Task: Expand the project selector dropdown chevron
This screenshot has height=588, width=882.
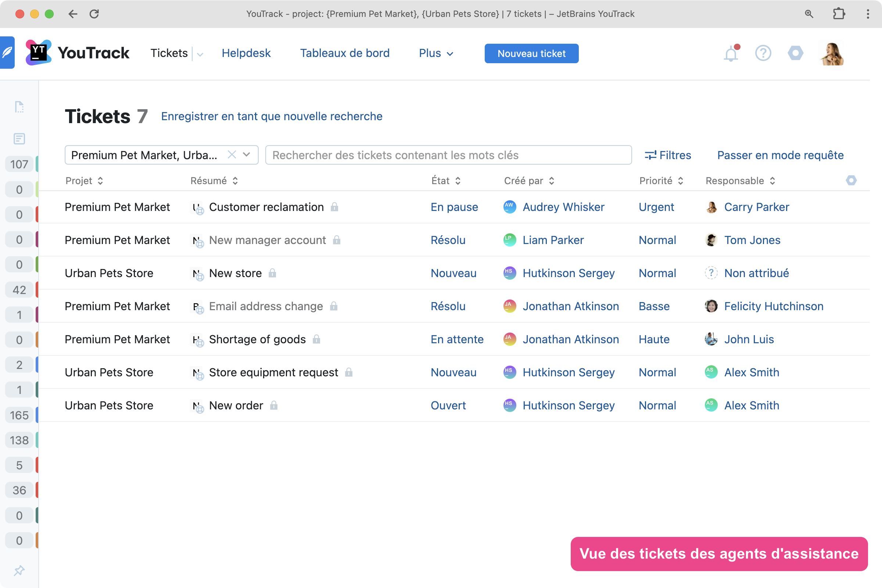Action: 246,154
